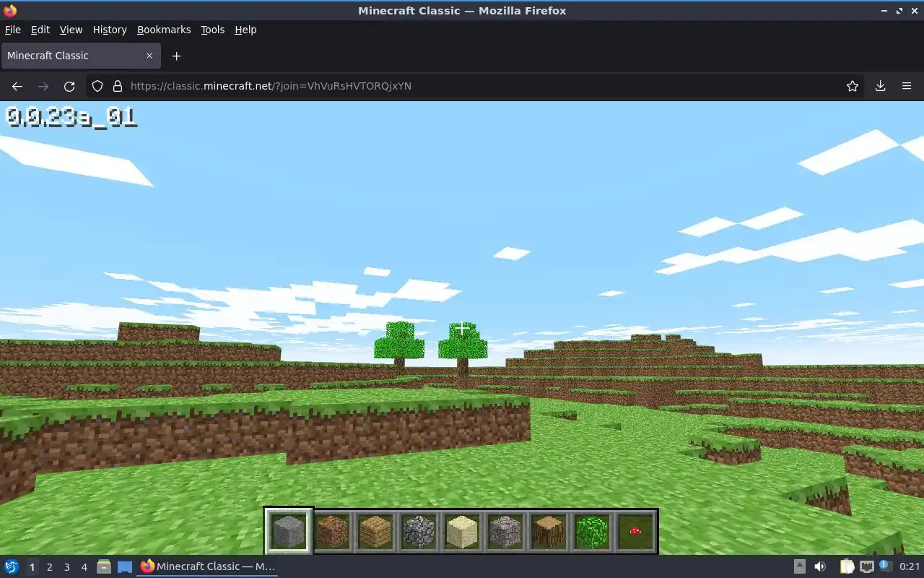
Task: Focus the URL address bar
Action: (476, 86)
